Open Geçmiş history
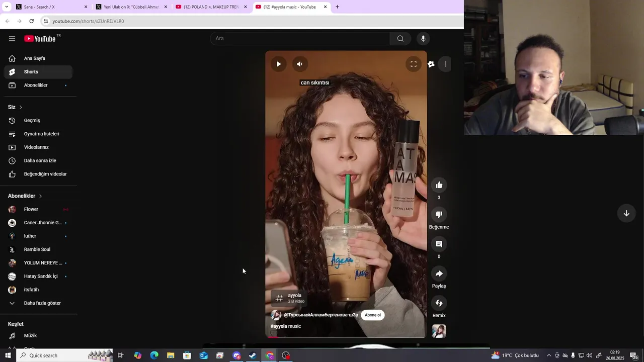 tap(38, 120)
